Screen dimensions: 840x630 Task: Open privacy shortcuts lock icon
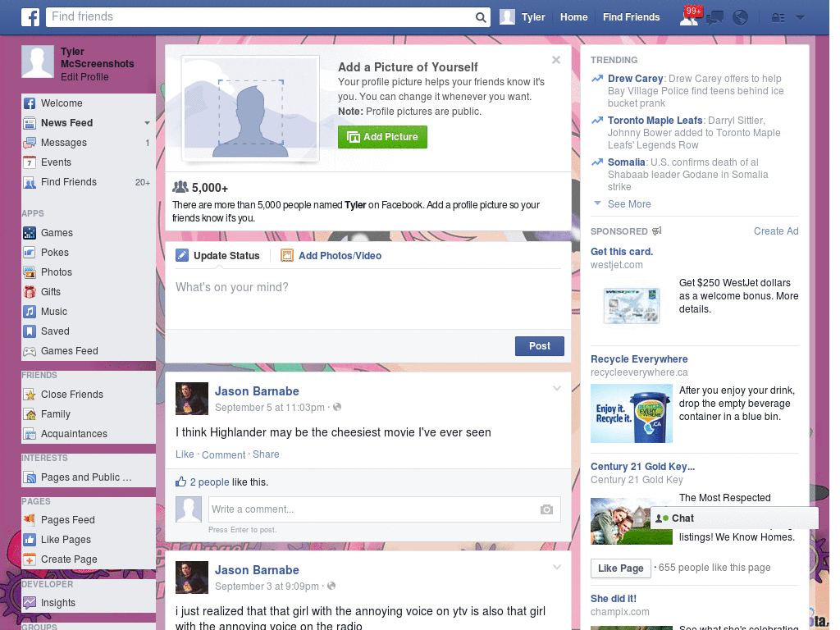778,18
